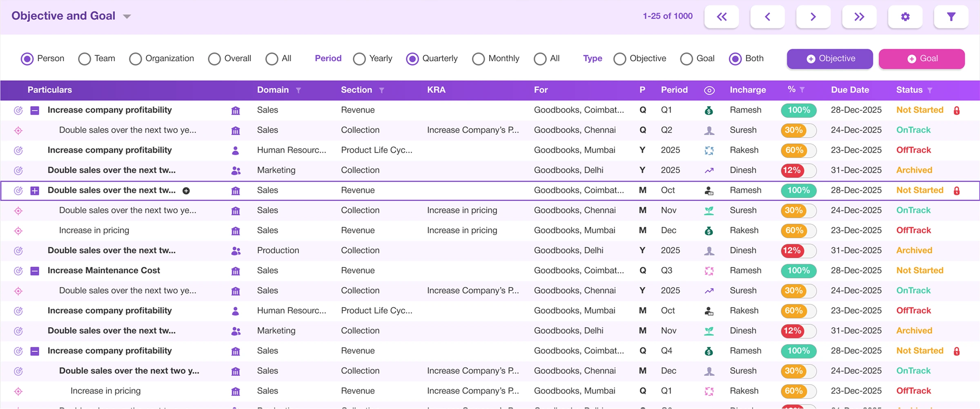980x409 pixels.
Task: Click the sprout icon beside Suresh's November goal
Action: point(709,210)
